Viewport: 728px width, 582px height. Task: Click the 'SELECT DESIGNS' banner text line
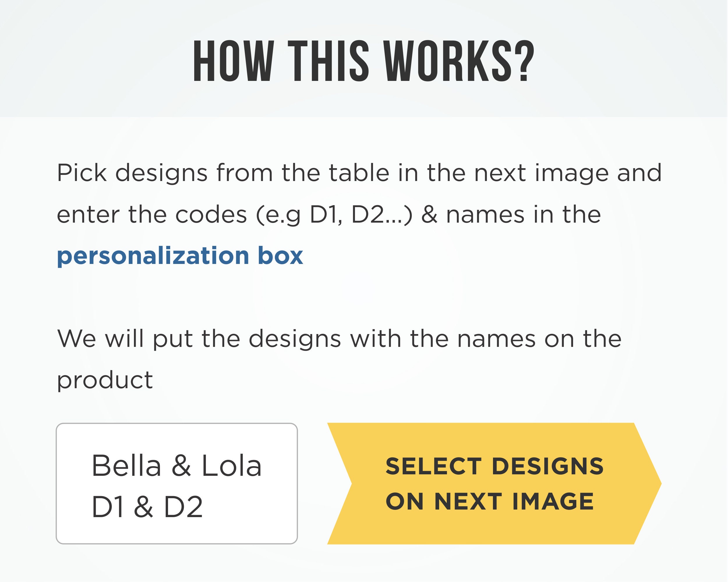pyautogui.click(x=494, y=466)
